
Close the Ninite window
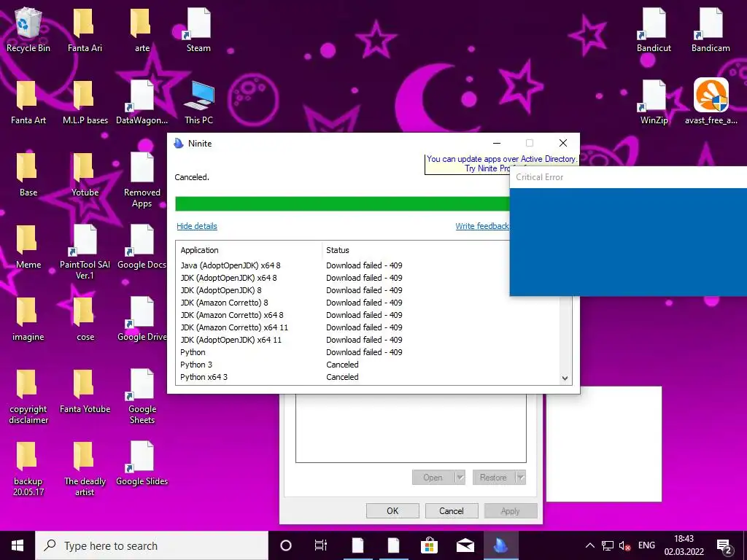pyautogui.click(x=562, y=143)
